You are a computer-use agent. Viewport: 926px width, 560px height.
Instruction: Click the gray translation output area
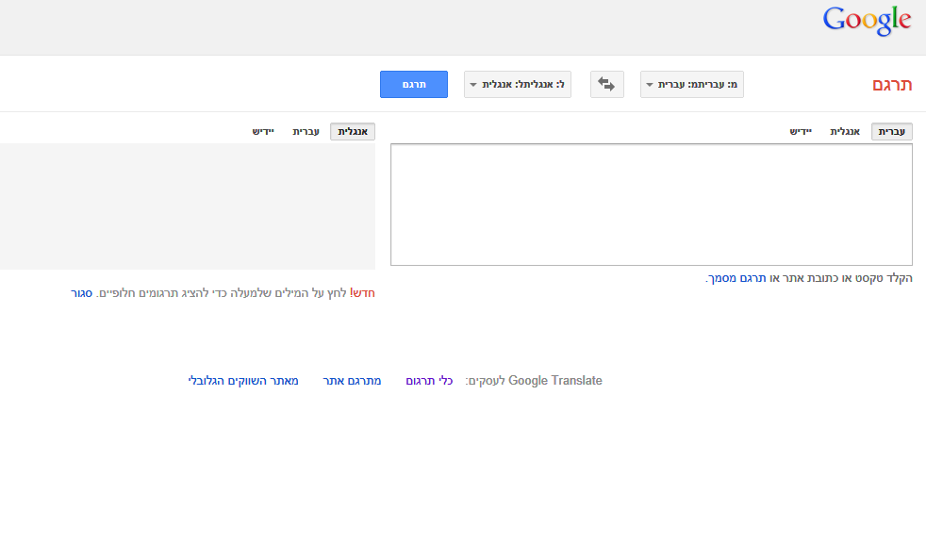[188, 206]
